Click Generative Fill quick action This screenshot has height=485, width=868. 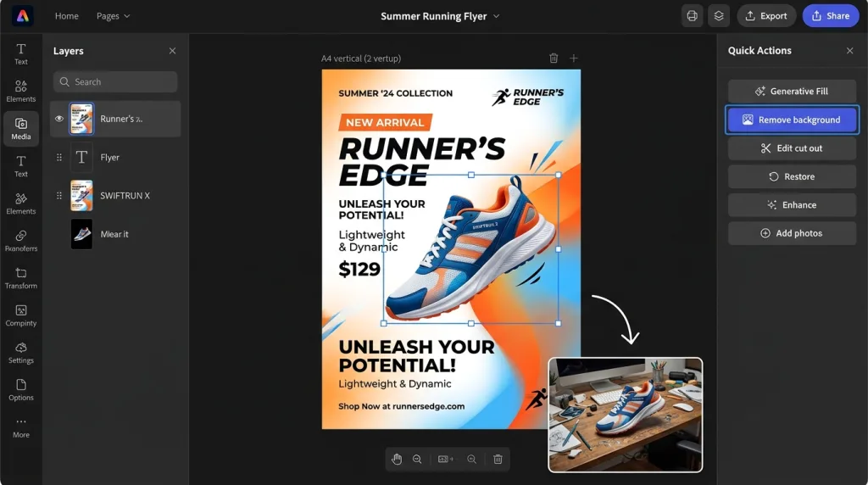793,92
